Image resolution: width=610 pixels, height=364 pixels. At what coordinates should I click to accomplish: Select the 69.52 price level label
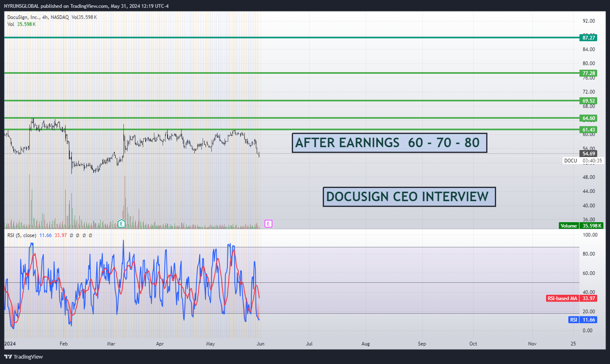(x=589, y=101)
